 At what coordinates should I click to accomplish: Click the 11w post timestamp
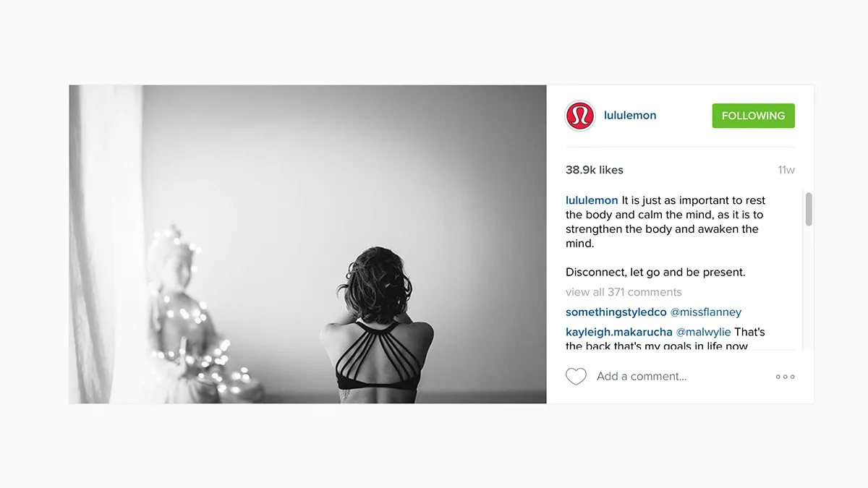tap(786, 170)
